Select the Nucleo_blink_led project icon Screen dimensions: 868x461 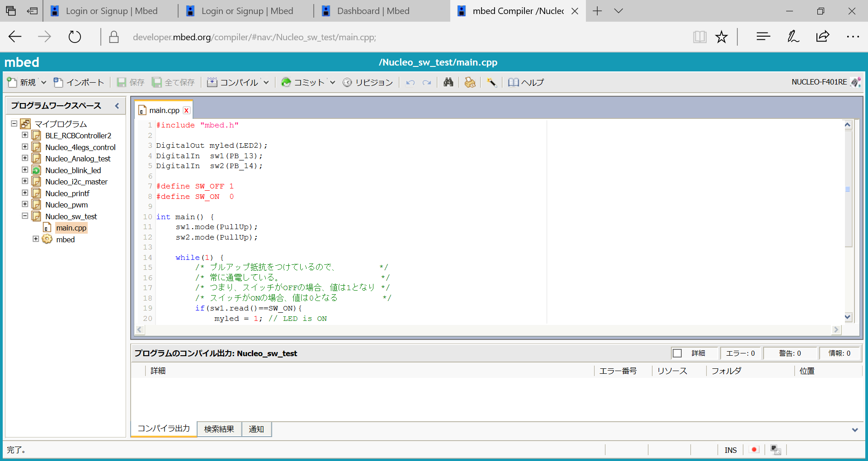pyautogui.click(x=36, y=170)
